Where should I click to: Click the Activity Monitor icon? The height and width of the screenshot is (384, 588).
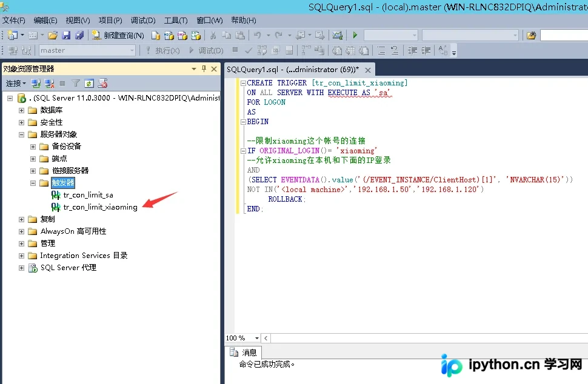pos(338,35)
